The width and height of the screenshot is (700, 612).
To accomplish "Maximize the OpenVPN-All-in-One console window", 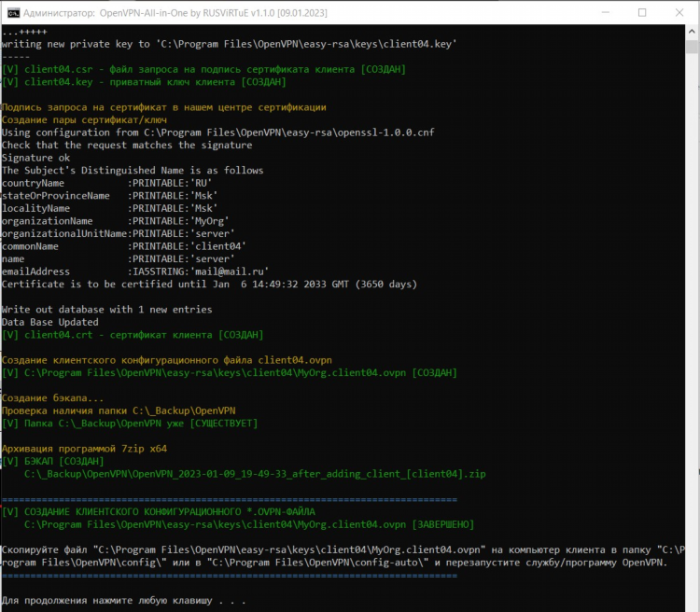I will point(642,12).
